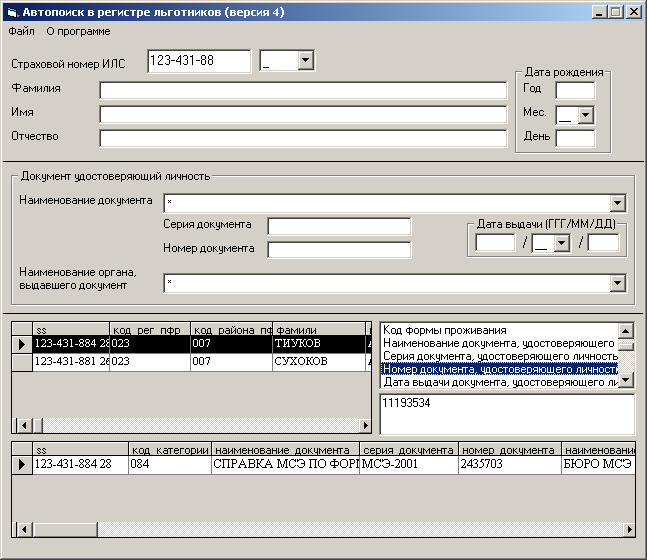Click the Фамилия input field
647x560 pixels.
point(303,90)
